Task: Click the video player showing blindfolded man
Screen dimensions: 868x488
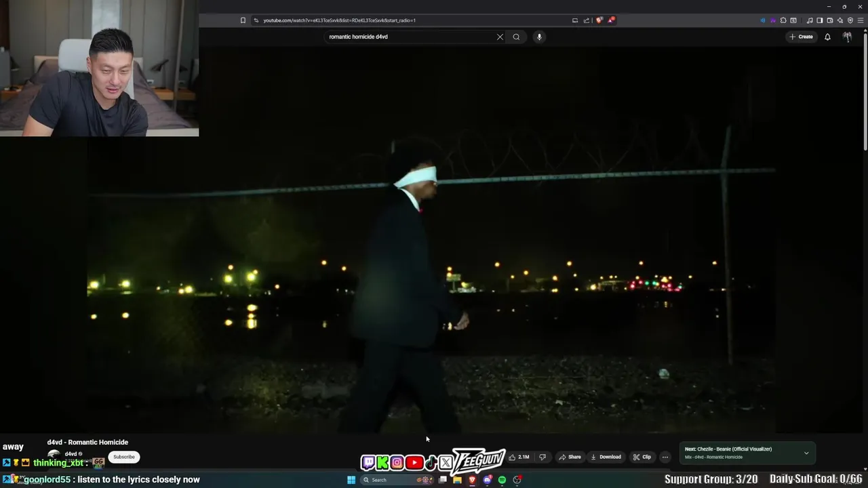Action: coord(432,241)
